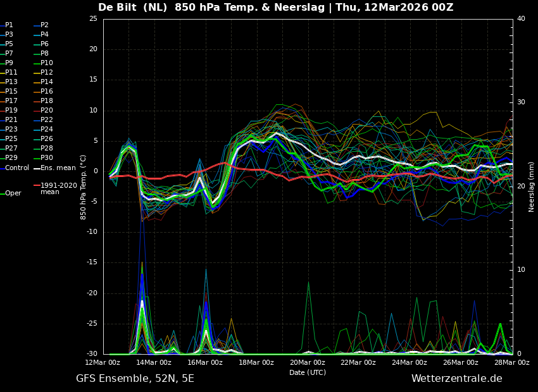This screenshot has height=392, width=538.
Task: Click the 20Mar 00z date tick label
Action: 308,363
